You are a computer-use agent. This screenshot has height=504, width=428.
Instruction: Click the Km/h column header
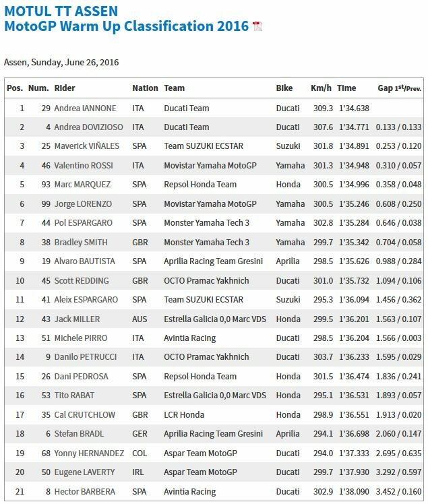pyautogui.click(x=321, y=88)
